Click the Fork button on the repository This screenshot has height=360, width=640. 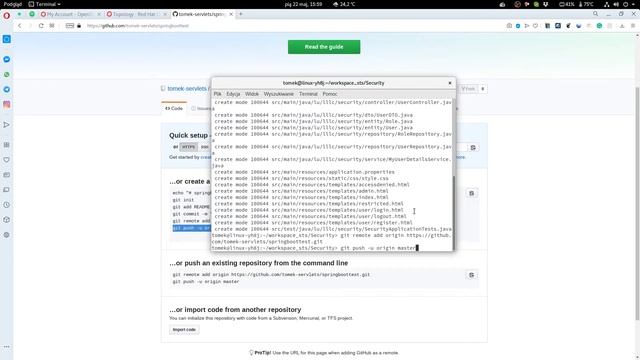[x=468, y=89]
